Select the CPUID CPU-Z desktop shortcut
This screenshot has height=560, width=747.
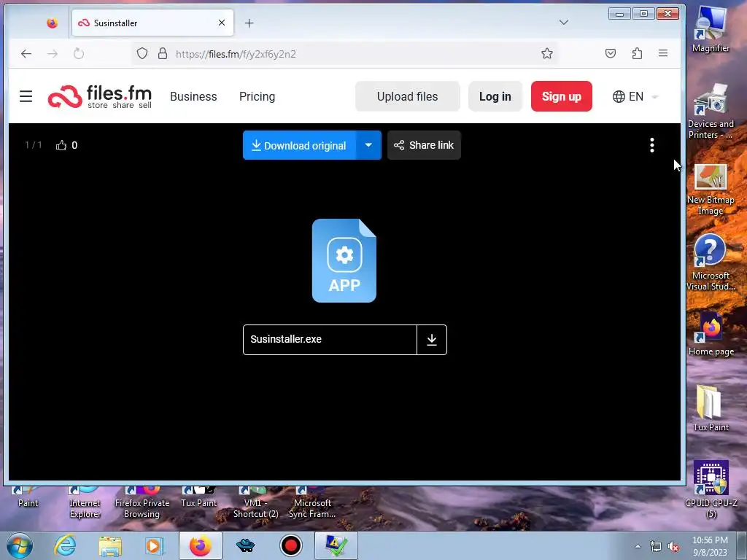[x=711, y=489]
